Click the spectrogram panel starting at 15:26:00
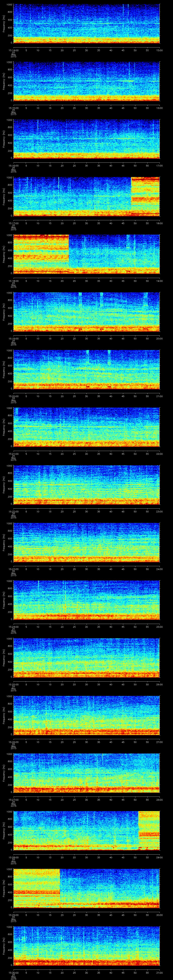The height and width of the screenshot is (980, 173). coord(87,716)
